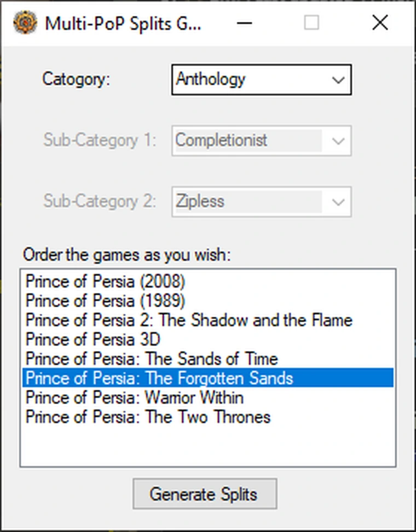Click empty area below the games list entries
416x532 pixels.
tap(208, 446)
